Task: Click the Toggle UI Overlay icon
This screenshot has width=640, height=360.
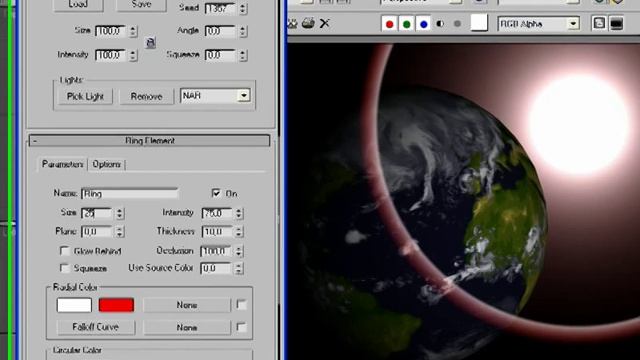Action: coord(599,23)
